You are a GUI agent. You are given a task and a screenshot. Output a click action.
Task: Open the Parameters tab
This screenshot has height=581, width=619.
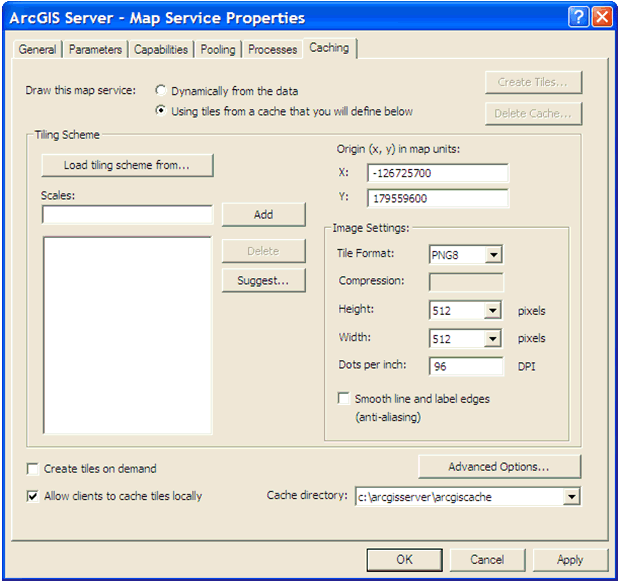pyautogui.click(x=96, y=49)
